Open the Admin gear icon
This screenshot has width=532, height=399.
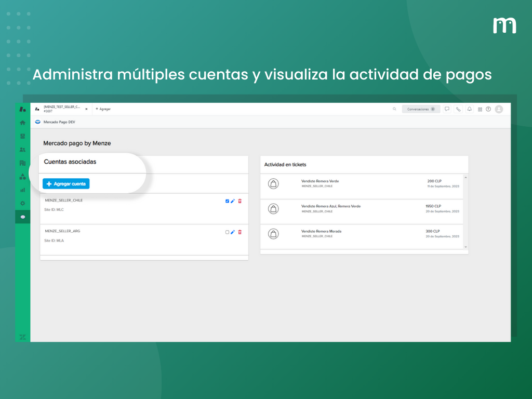tap(22, 203)
